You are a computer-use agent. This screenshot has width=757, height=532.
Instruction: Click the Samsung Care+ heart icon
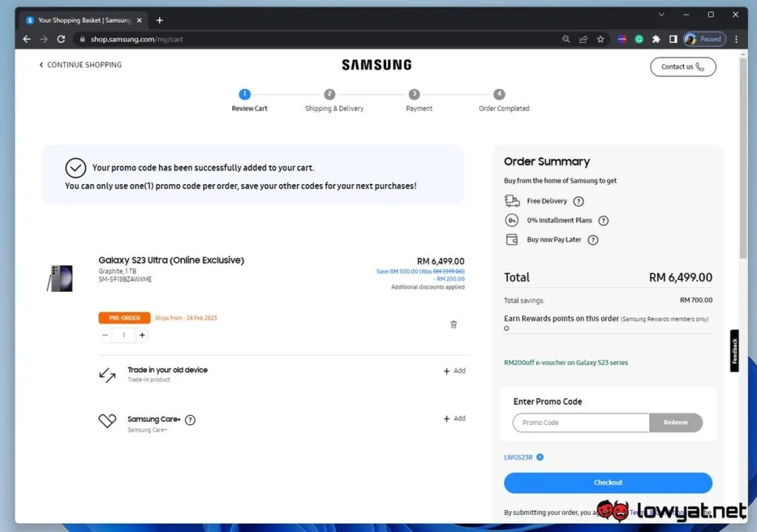click(x=107, y=421)
